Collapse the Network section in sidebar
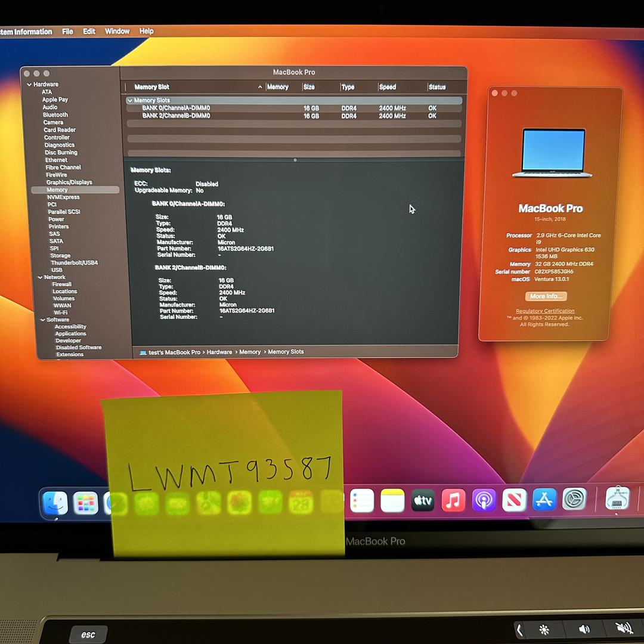The width and height of the screenshot is (644, 644). tap(41, 277)
